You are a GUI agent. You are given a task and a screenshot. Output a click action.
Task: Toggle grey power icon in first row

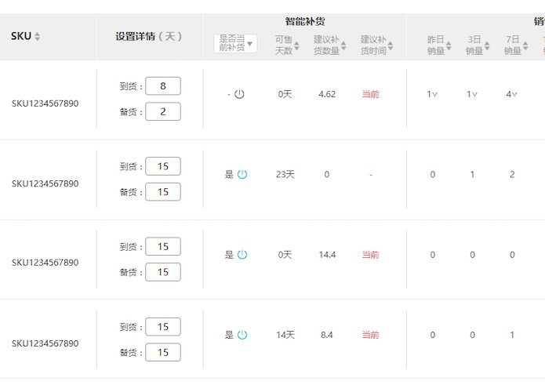239,94
